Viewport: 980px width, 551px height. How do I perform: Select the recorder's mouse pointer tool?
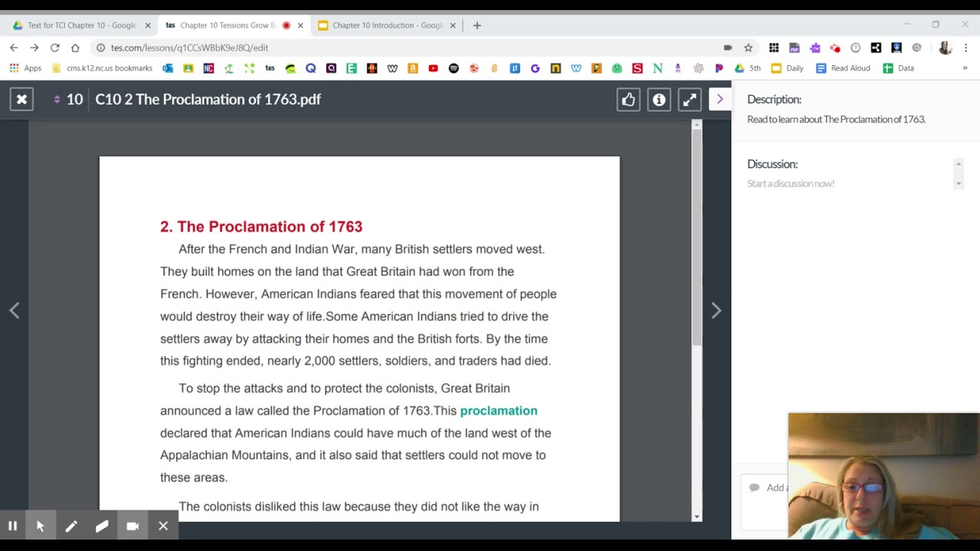pyautogui.click(x=41, y=526)
